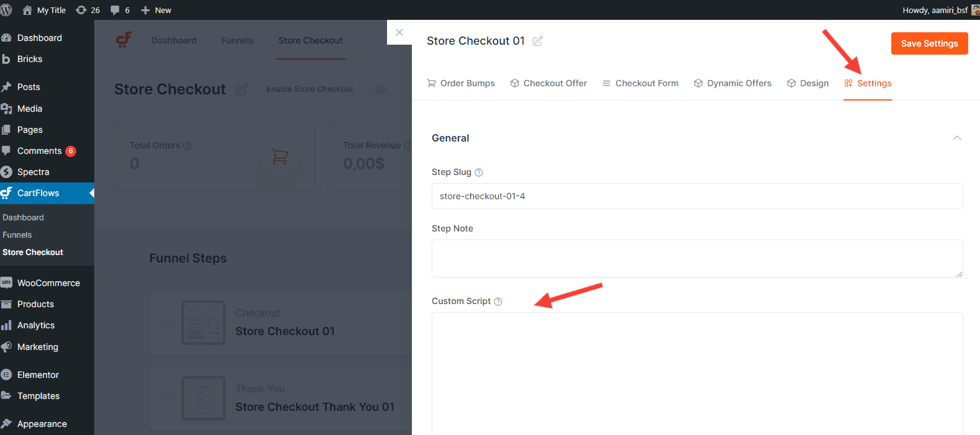980x435 pixels.
Task: Click the pencil icon beside Store Checkout 01
Action: [538, 41]
